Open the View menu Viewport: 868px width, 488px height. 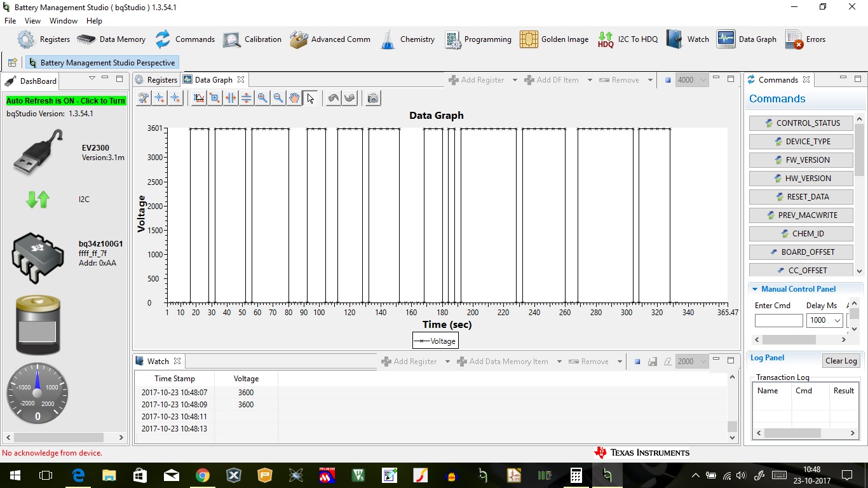pyautogui.click(x=32, y=21)
